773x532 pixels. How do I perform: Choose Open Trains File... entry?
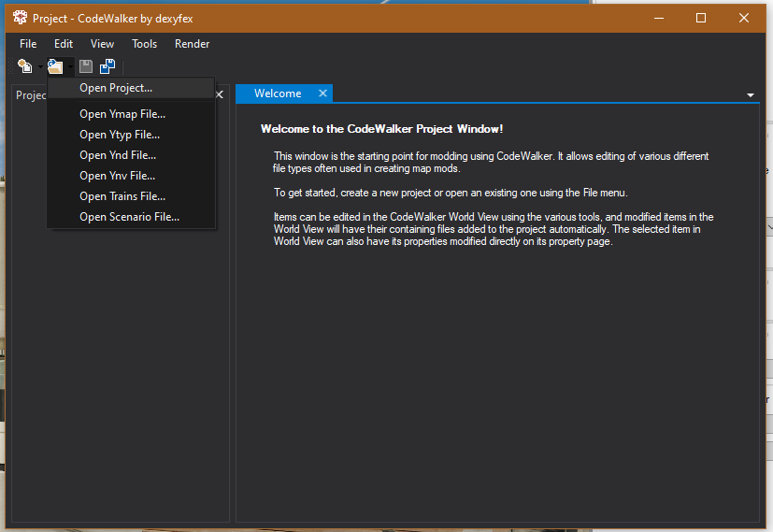pos(131,196)
